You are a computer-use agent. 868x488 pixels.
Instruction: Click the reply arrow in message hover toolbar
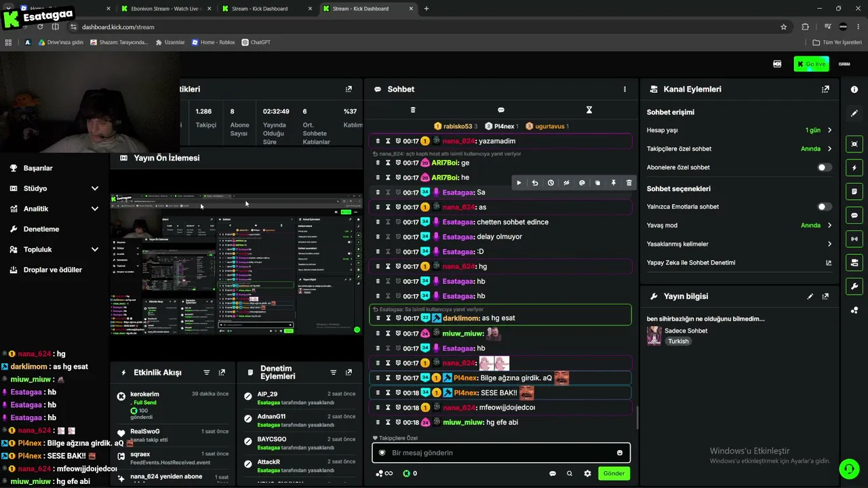[x=534, y=183]
